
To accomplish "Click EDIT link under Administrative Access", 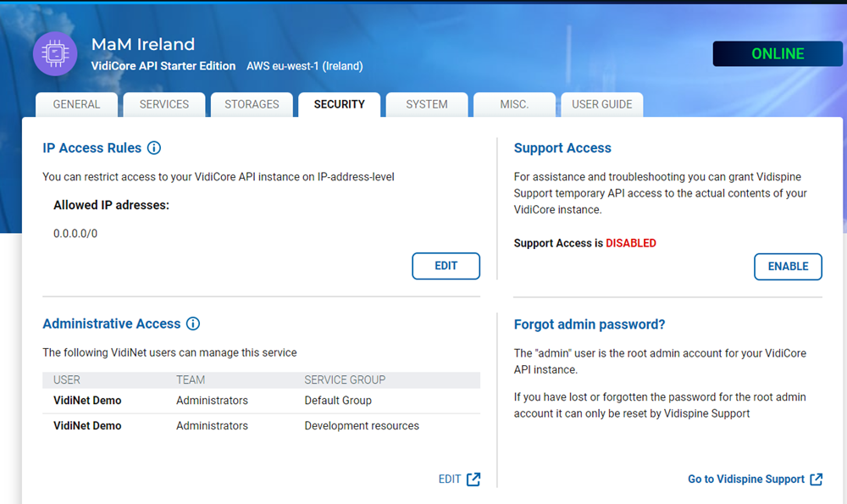I will click(450, 479).
